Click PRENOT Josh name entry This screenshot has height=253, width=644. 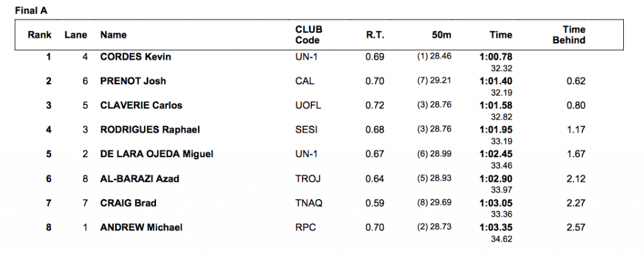[133, 81]
